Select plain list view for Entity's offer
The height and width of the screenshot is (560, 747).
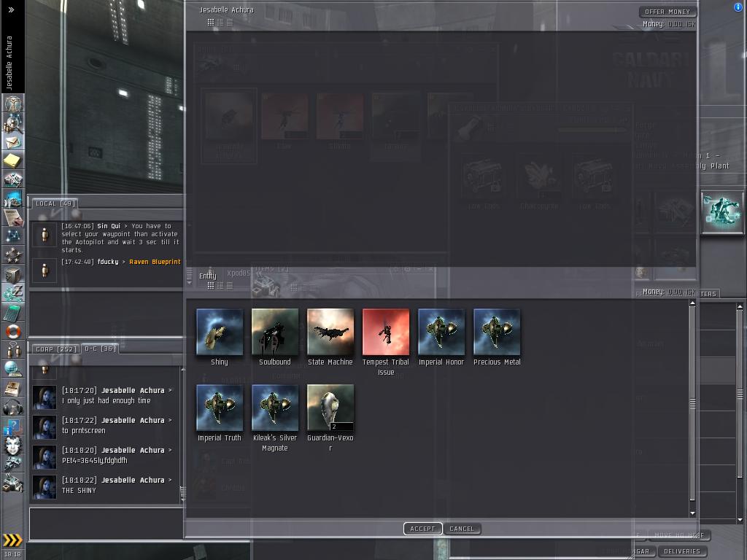[x=230, y=286]
